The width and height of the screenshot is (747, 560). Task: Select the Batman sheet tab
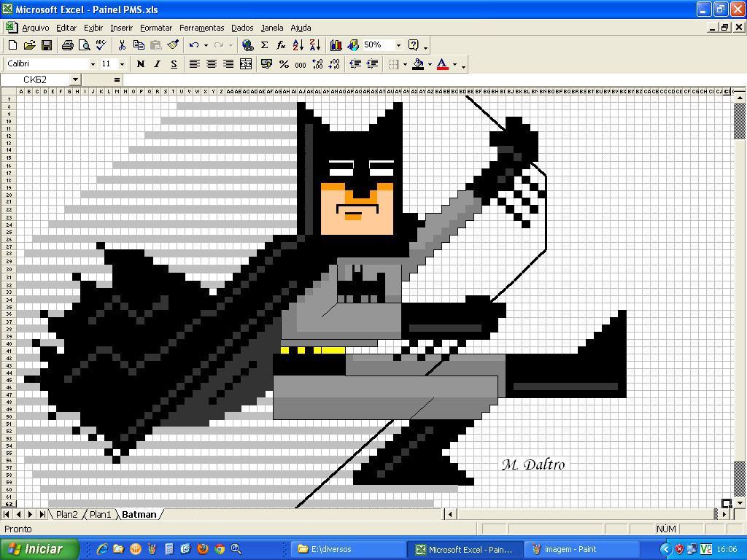pos(139,515)
